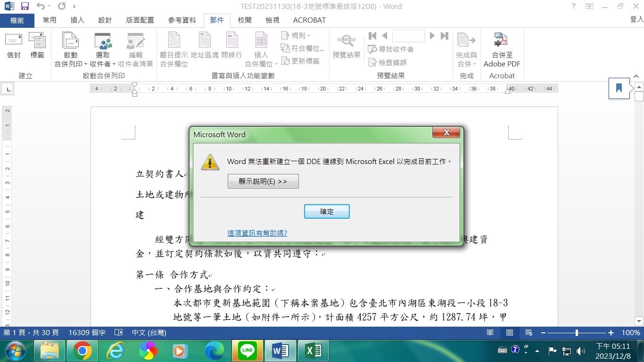Toggle 預覽結果 preview results
This screenshot has height=362, width=644.
(347, 46)
